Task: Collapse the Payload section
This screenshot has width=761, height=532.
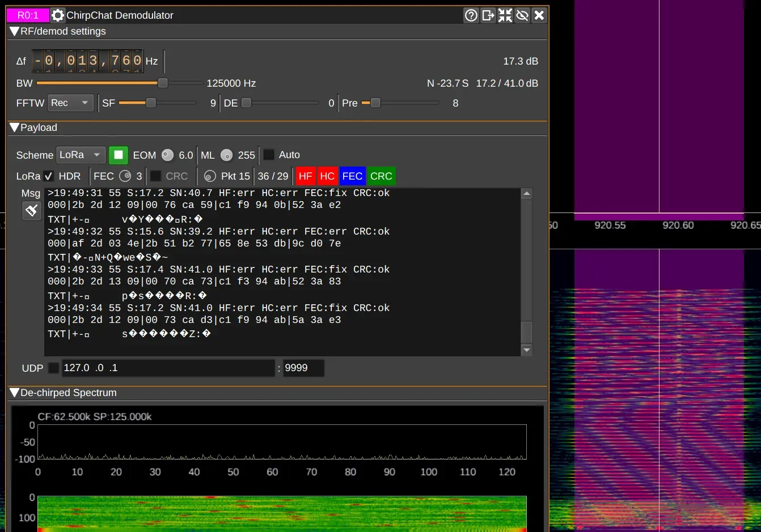Action: pyautogui.click(x=15, y=127)
